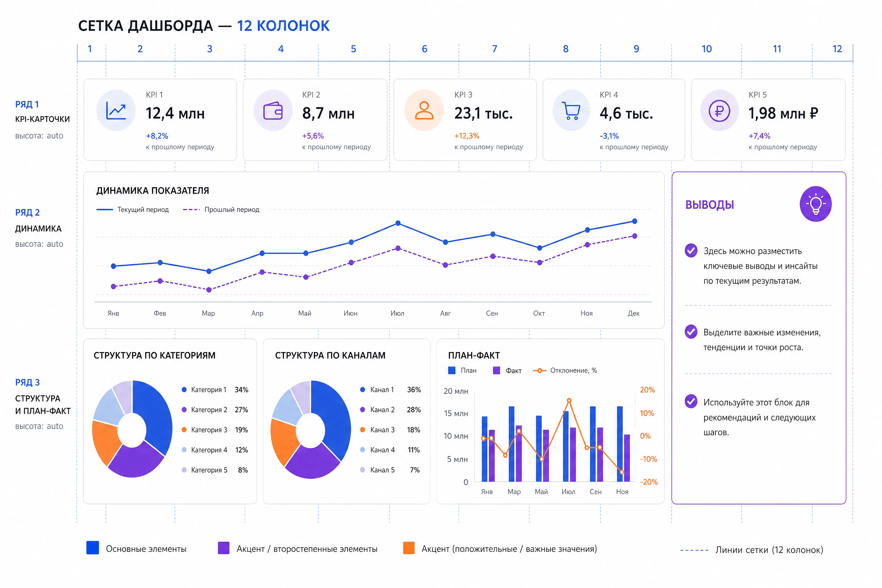Click checkmark beside 'Выделите важные изменения'
Screen dimensions: 882x588
pos(691,332)
